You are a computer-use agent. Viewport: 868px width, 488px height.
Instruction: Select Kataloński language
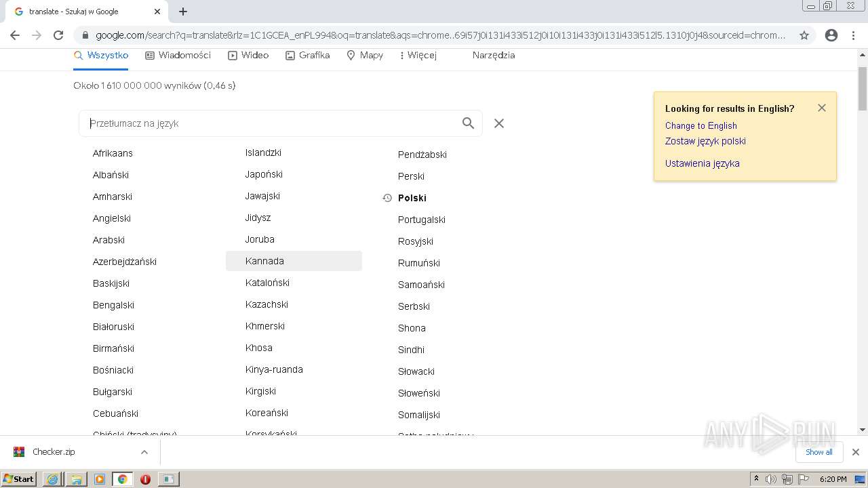coord(267,283)
